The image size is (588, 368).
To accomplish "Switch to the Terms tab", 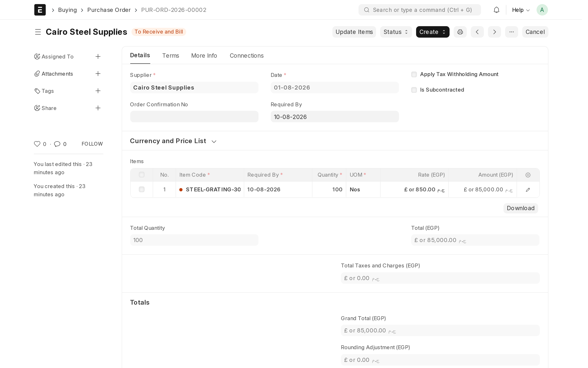I will [x=170, y=55].
